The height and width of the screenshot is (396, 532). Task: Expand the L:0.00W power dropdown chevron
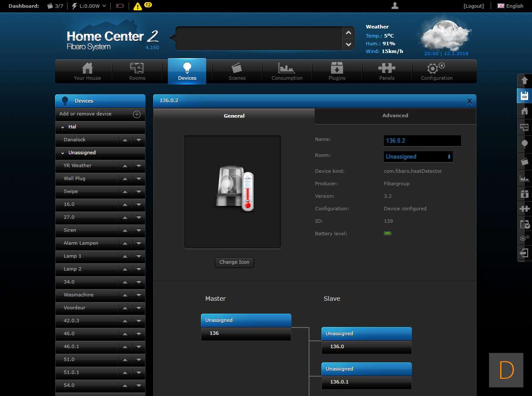104,6
